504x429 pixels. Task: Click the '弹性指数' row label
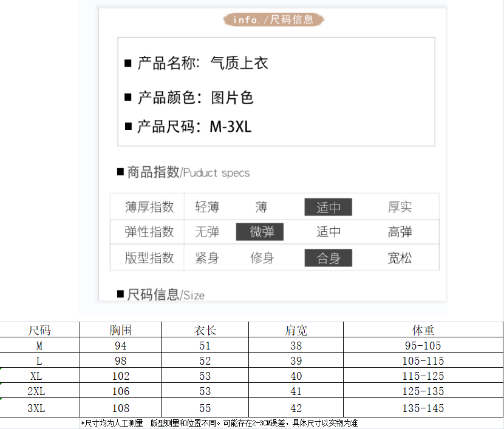point(149,232)
